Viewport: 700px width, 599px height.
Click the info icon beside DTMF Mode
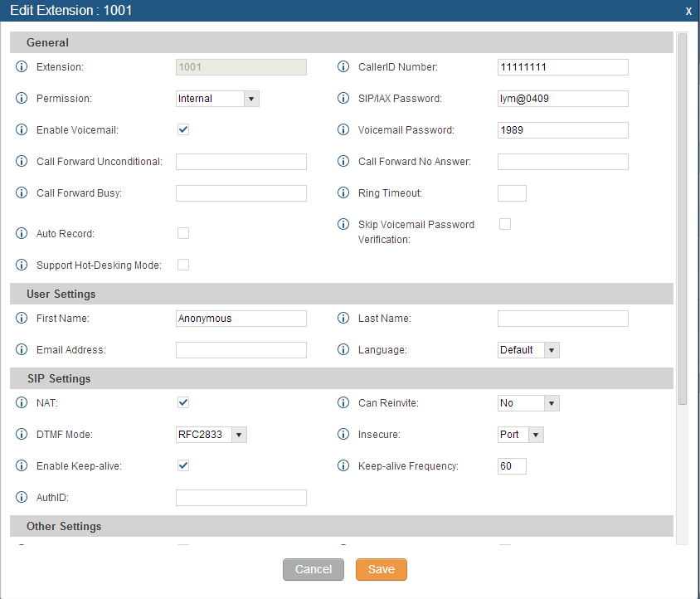(22, 434)
